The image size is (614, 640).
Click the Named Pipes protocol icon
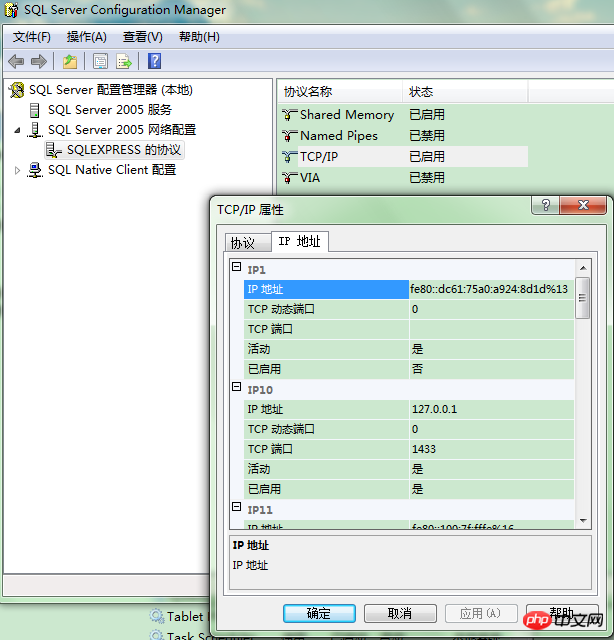click(289, 136)
